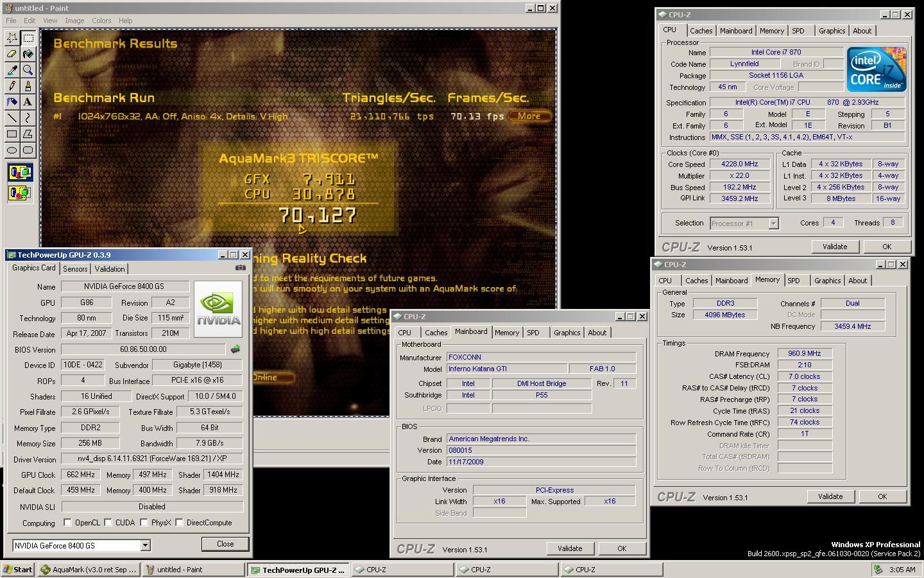Click the Intel Core i7 870 name field

tap(776, 53)
